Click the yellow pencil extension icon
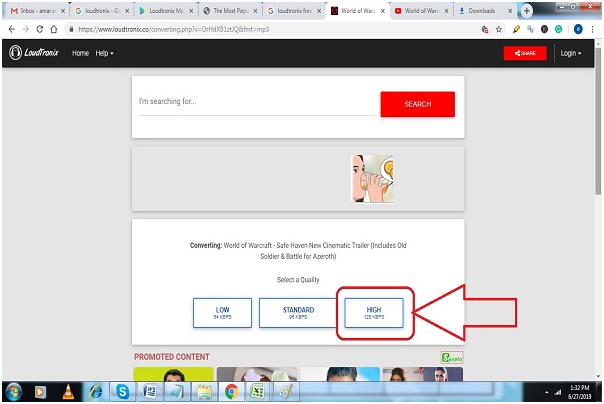Screen dimensions: 604x404 (x=517, y=29)
